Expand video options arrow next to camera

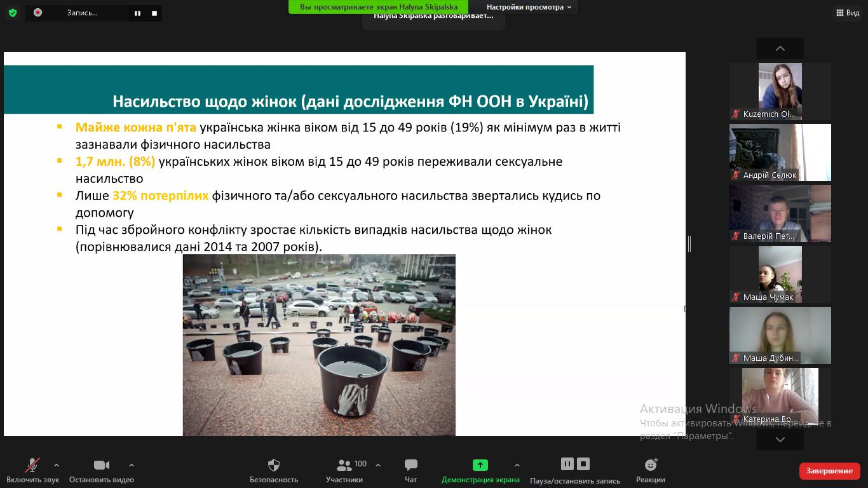pyautogui.click(x=132, y=465)
